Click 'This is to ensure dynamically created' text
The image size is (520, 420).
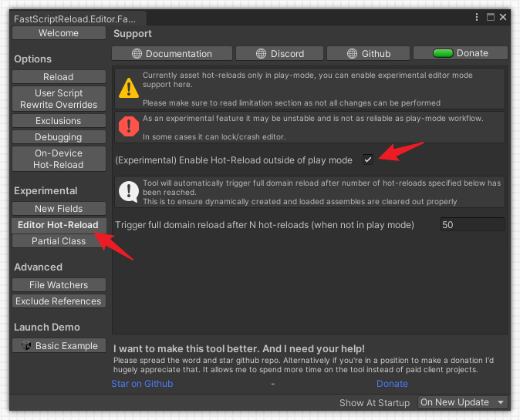click(x=300, y=202)
